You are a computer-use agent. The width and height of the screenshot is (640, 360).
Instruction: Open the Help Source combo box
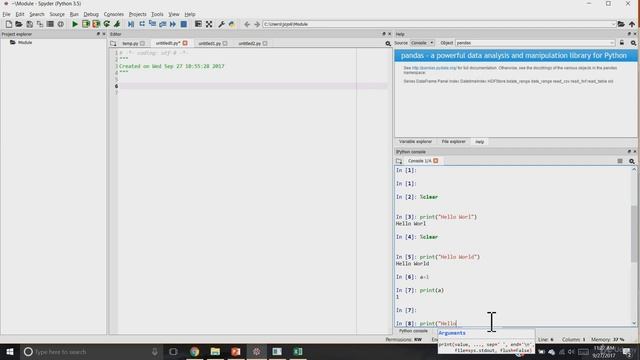click(x=422, y=43)
